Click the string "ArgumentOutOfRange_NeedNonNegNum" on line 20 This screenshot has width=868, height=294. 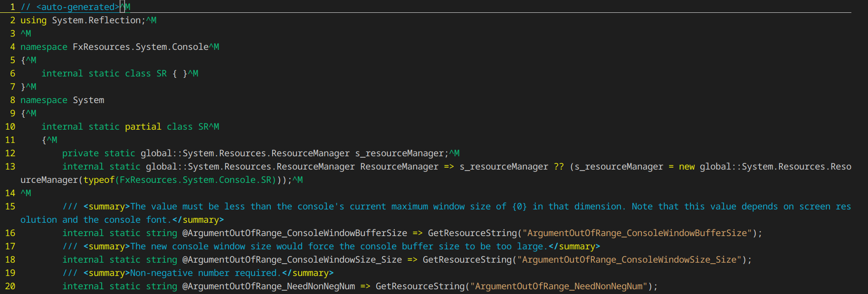[559, 286]
